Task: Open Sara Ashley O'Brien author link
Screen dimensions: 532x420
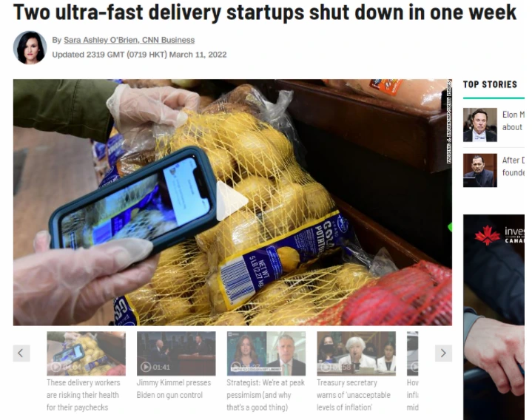Action: pos(129,40)
